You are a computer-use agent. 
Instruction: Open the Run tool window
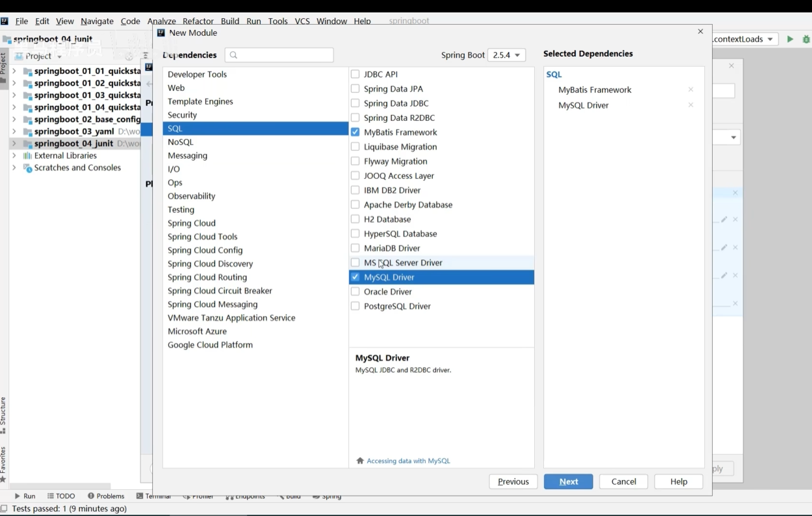(25, 496)
